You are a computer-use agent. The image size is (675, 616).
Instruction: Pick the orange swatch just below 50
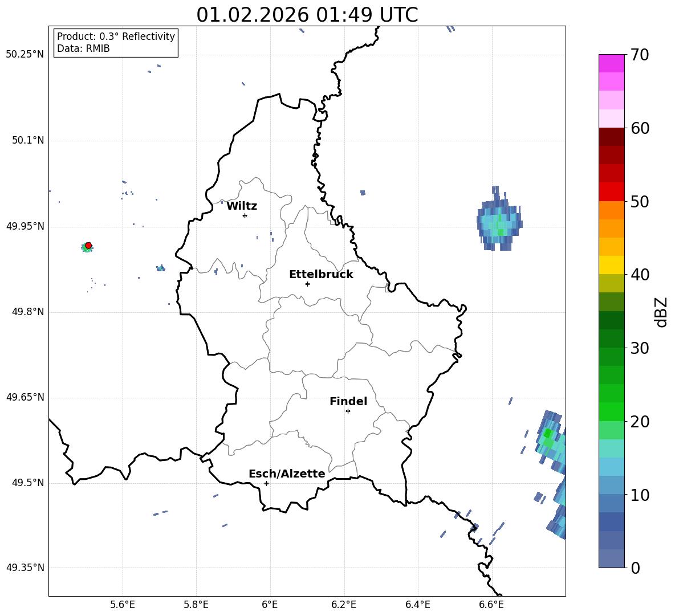[611, 210]
